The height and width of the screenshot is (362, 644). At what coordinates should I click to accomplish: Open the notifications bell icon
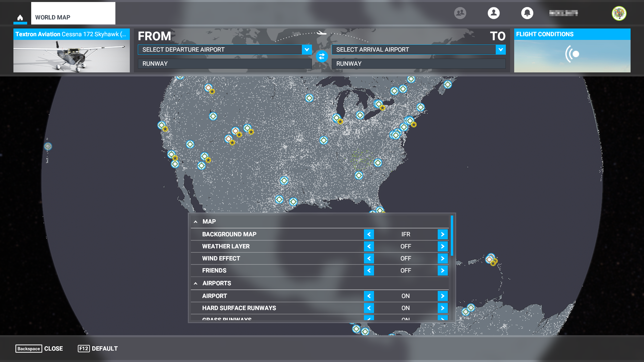pos(527,13)
